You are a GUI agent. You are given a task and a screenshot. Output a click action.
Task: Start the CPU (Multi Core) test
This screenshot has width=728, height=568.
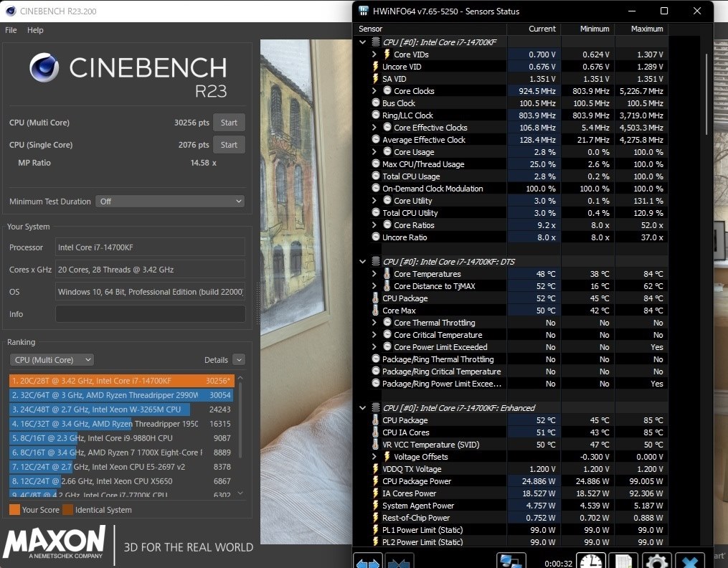tap(229, 123)
